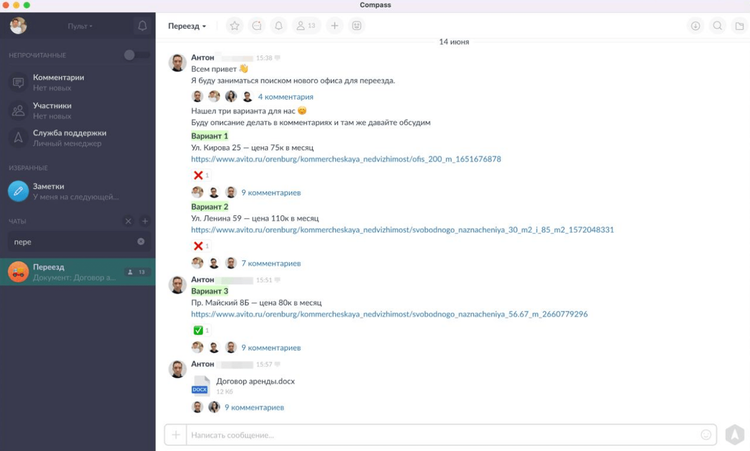The height and width of the screenshot is (451, 750).
Task: Expand the Переезд chat title dropdown
Action: 187,26
